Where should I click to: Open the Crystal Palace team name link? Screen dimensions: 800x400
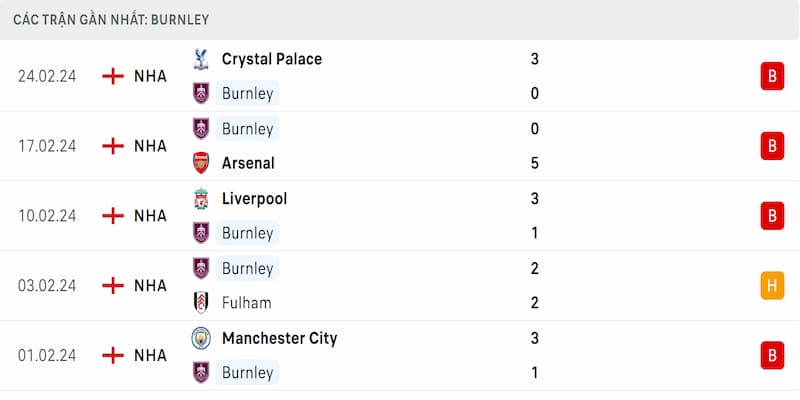271,59
